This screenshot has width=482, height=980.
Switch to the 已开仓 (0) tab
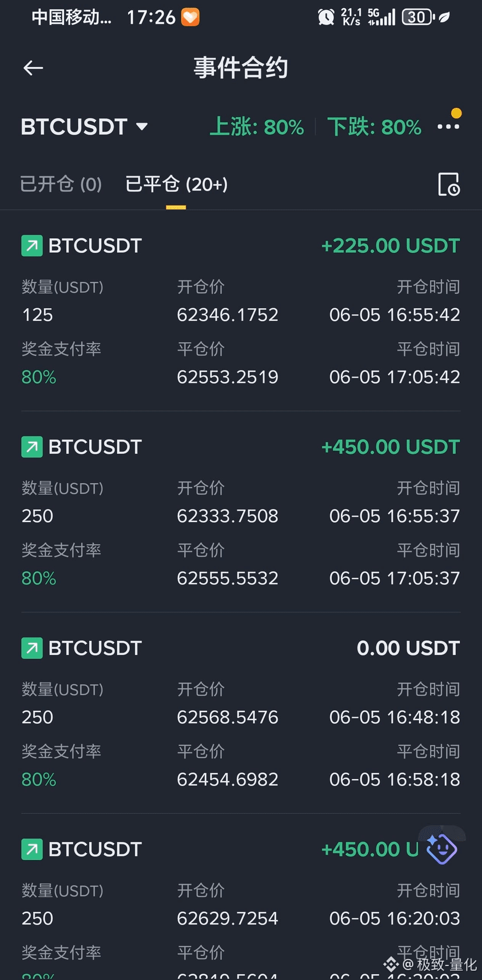pos(61,184)
